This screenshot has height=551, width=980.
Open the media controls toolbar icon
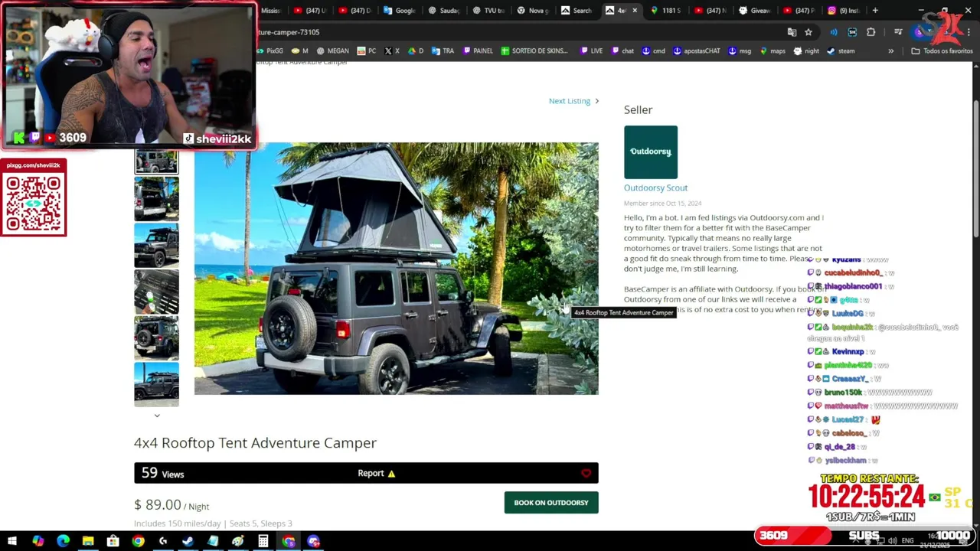click(x=899, y=32)
